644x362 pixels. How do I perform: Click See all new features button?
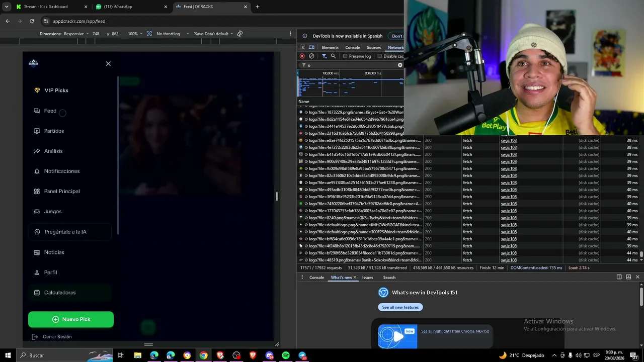[400, 307]
